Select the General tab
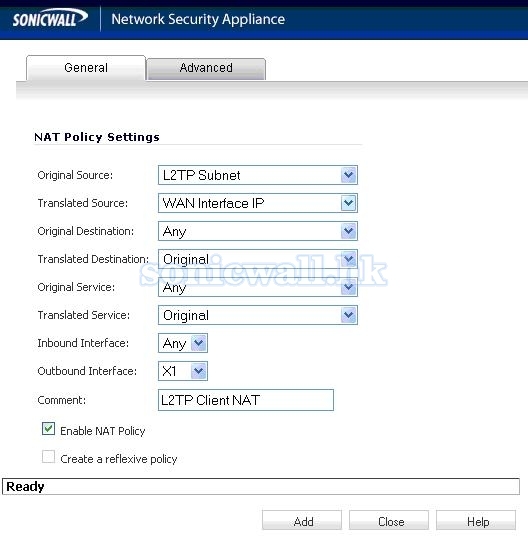The width and height of the screenshot is (528, 539). pyautogui.click(x=86, y=68)
